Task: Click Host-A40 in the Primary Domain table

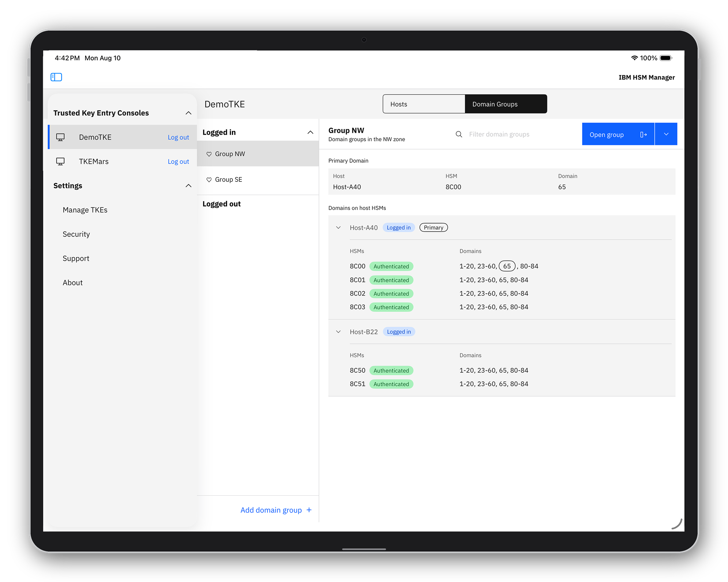Action: click(347, 187)
